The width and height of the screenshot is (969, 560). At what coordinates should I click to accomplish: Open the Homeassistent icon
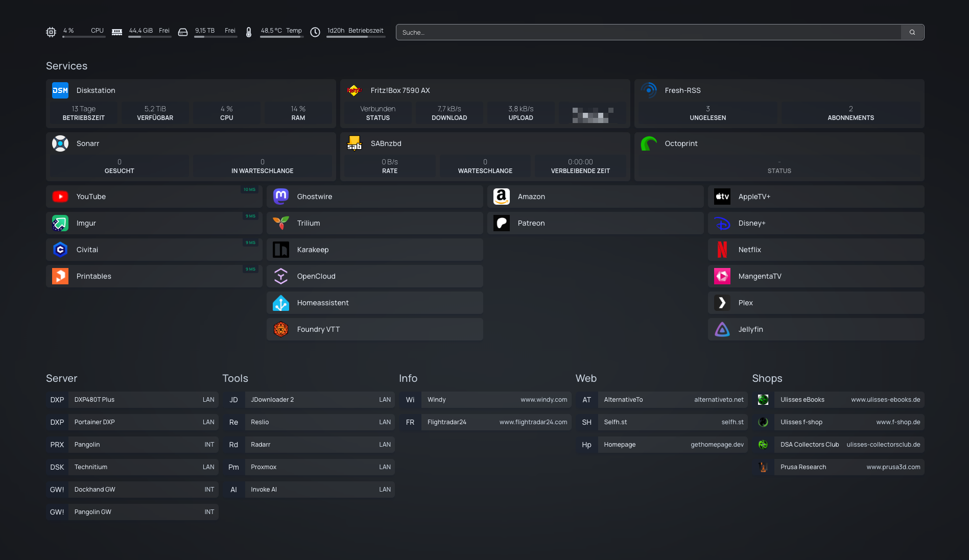(281, 303)
